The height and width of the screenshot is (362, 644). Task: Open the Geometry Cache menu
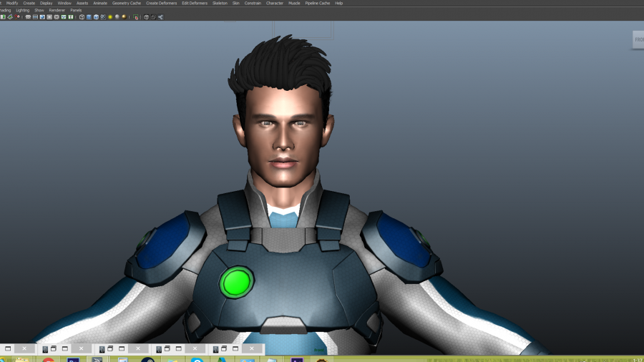(x=127, y=3)
